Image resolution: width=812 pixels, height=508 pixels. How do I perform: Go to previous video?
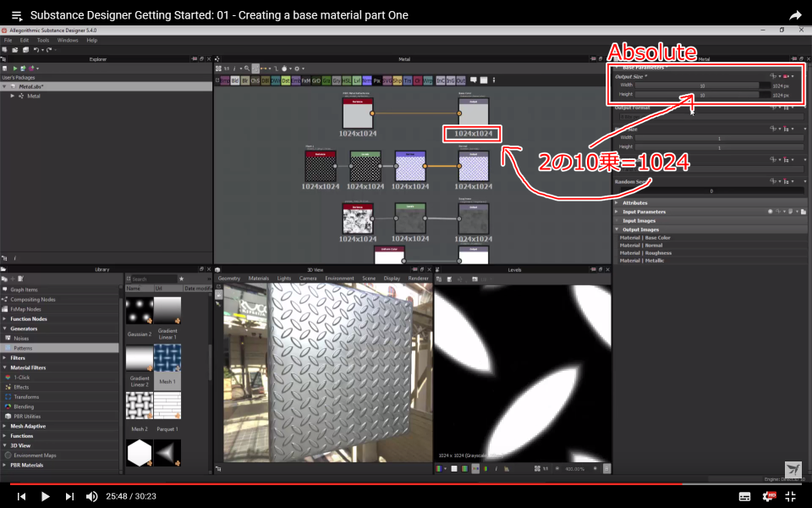point(21,496)
